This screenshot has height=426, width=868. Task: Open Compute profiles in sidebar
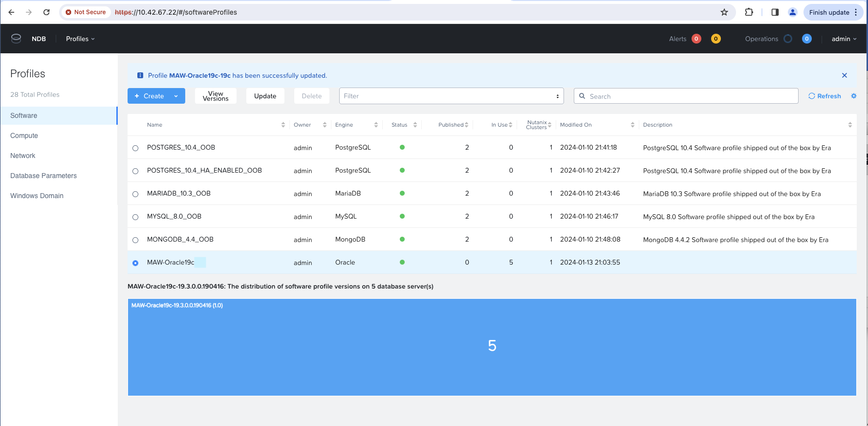click(24, 135)
